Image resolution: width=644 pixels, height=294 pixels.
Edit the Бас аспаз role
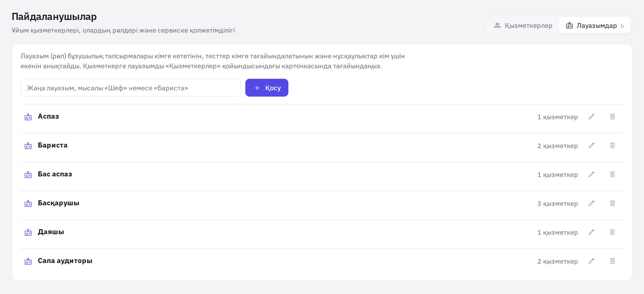591,174
